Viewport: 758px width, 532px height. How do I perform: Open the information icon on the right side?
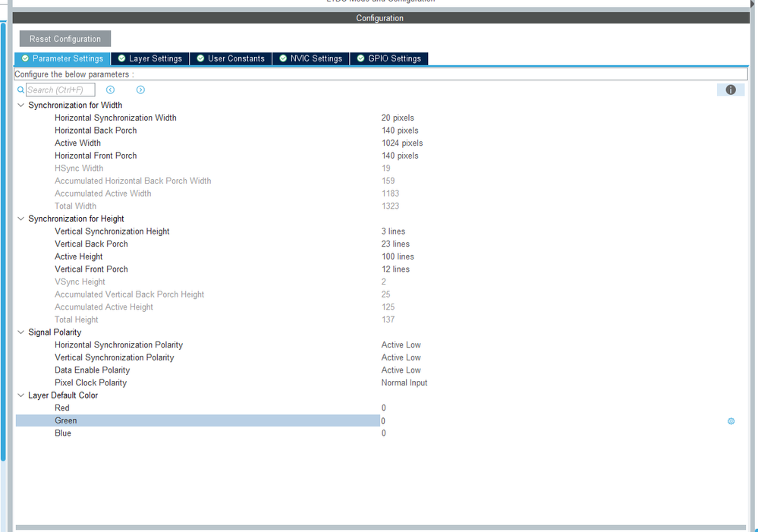click(730, 90)
